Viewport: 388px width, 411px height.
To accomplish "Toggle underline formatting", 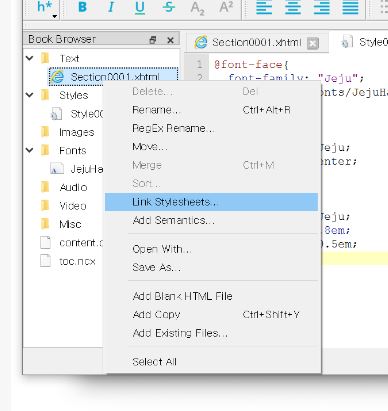I will 140,7.
